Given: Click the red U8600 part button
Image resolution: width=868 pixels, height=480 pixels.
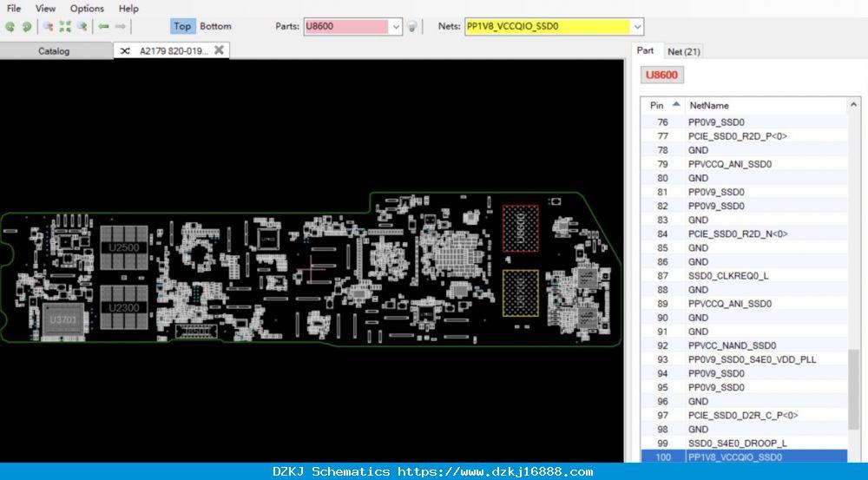Looking at the screenshot, I should (662, 75).
